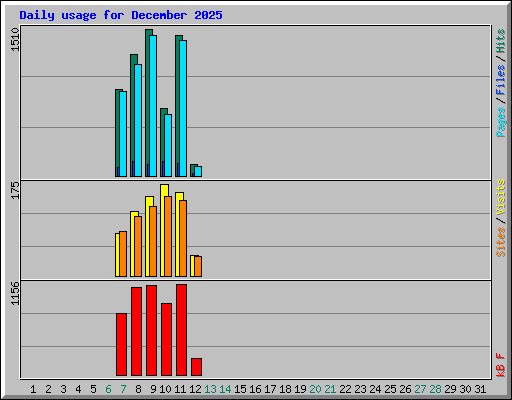Select green weekend day 21 label
This screenshot has height=400, width=512.
coord(330,389)
